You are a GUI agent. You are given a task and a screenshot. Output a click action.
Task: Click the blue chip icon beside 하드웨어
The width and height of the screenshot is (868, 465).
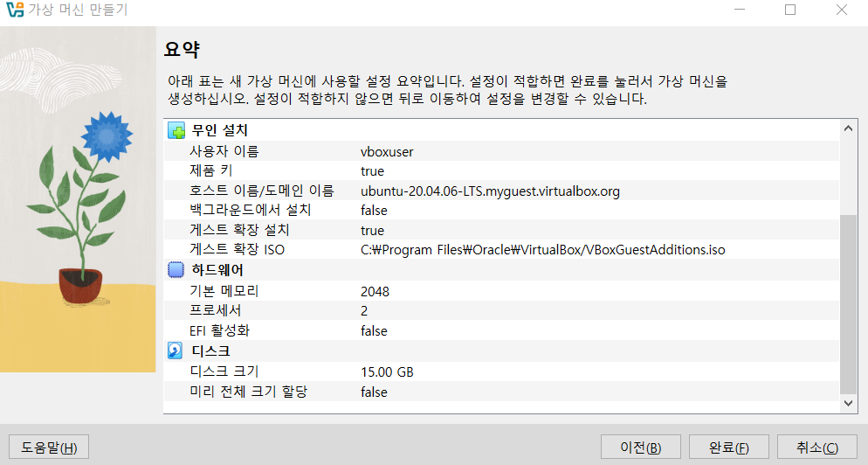tap(176, 270)
